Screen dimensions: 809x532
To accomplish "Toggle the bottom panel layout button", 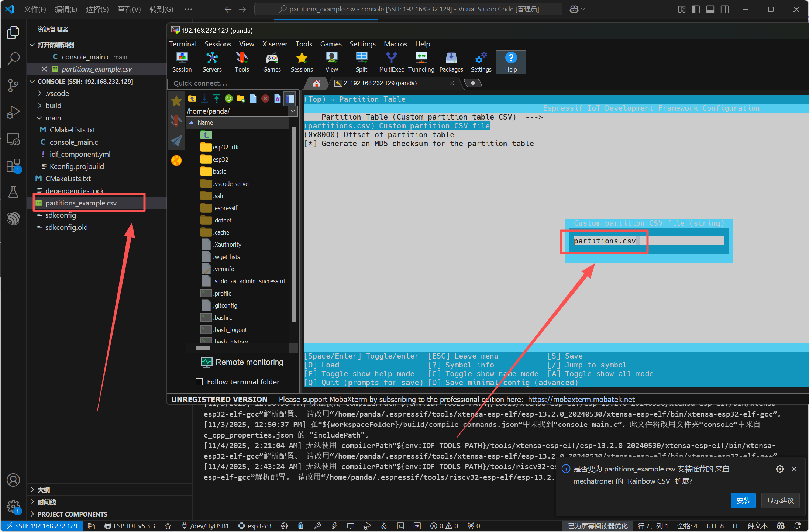I will [x=710, y=9].
